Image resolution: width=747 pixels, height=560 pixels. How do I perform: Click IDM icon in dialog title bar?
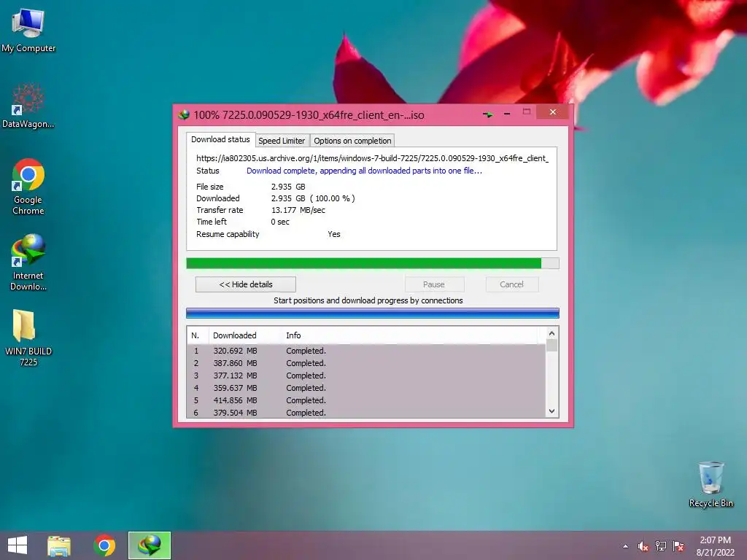[x=183, y=114]
